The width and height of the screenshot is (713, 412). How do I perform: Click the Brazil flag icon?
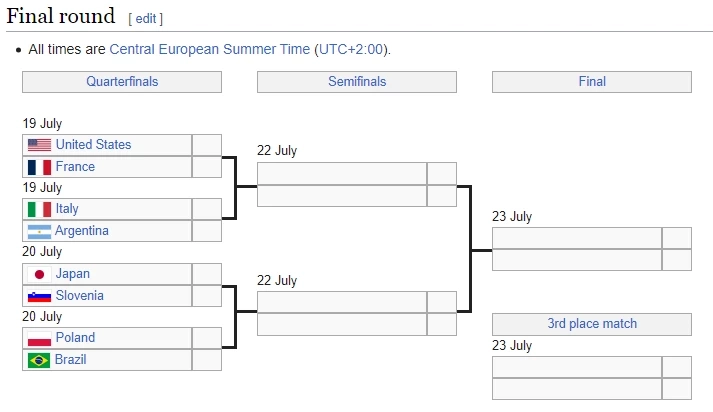pos(39,360)
